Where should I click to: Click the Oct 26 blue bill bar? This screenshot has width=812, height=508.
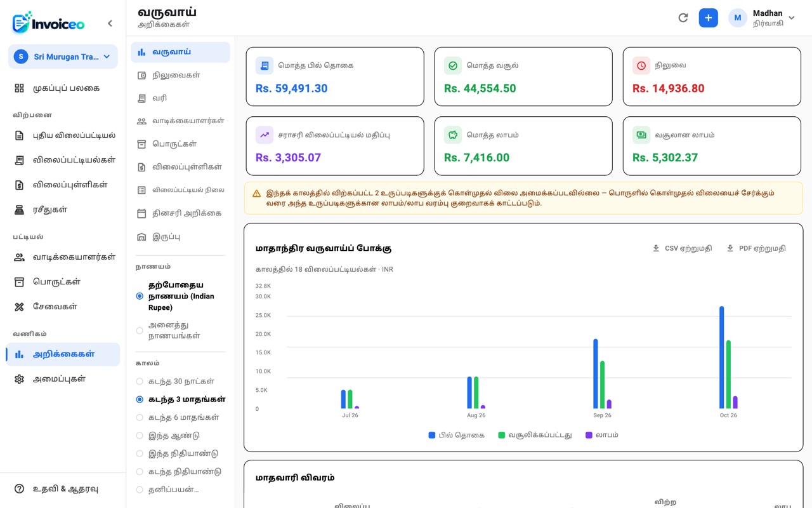click(x=722, y=358)
